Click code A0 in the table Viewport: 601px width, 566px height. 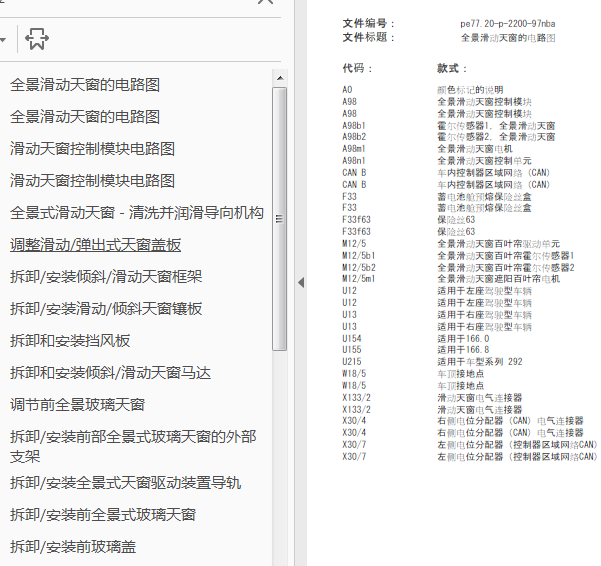(x=347, y=90)
